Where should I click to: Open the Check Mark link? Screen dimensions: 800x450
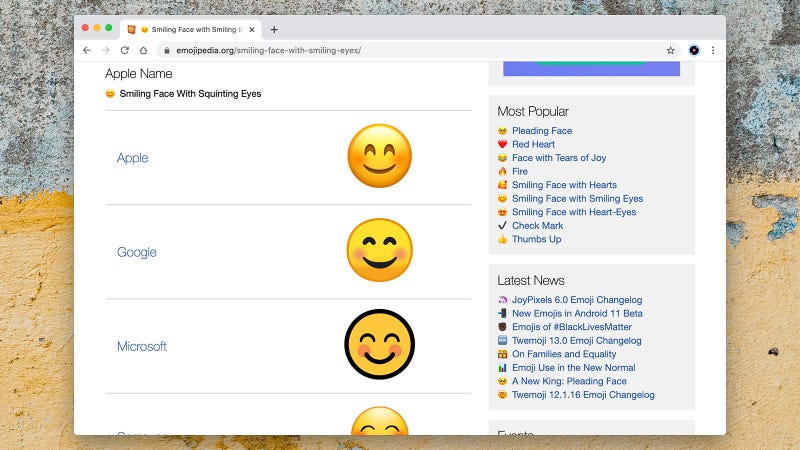click(537, 226)
